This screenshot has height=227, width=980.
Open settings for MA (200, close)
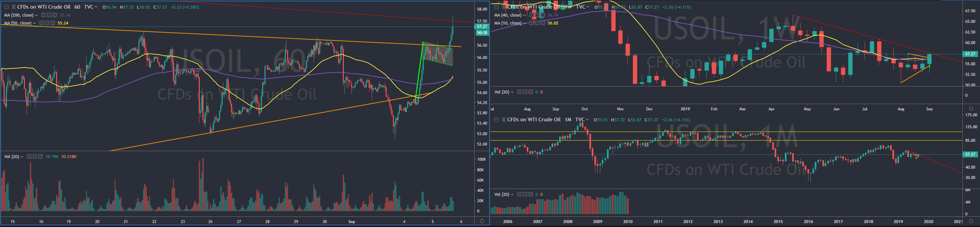pyautogui.click(x=49, y=15)
